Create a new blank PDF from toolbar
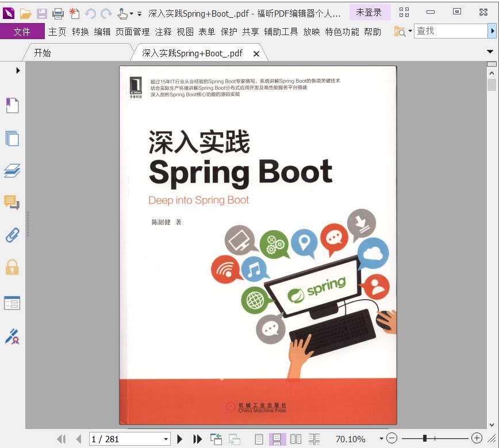This screenshot has height=448, width=499. (75, 13)
